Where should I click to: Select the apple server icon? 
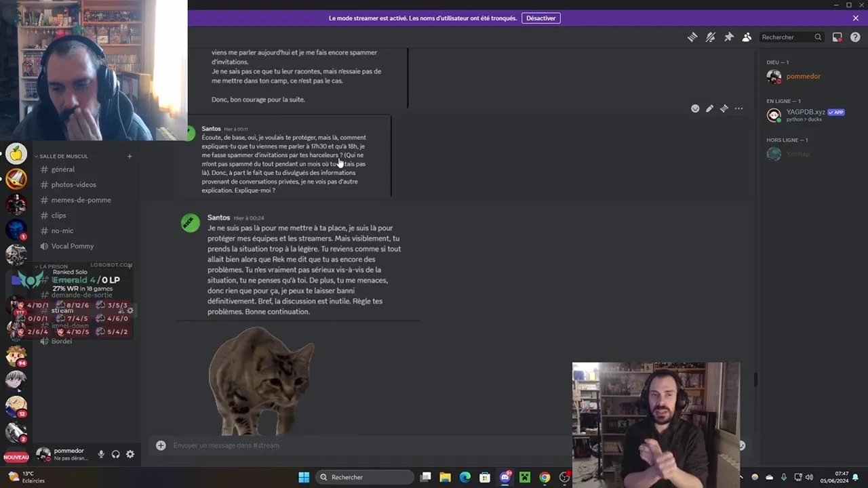click(16, 153)
